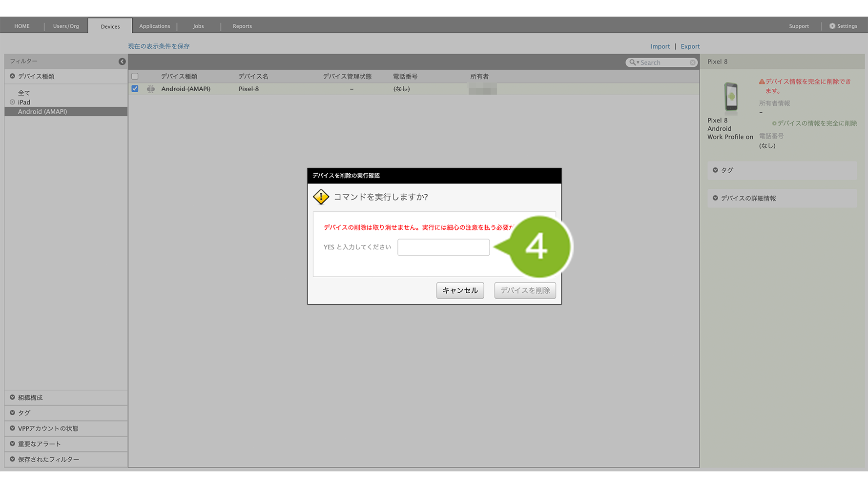Click the デバイス名 column header

click(253, 76)
